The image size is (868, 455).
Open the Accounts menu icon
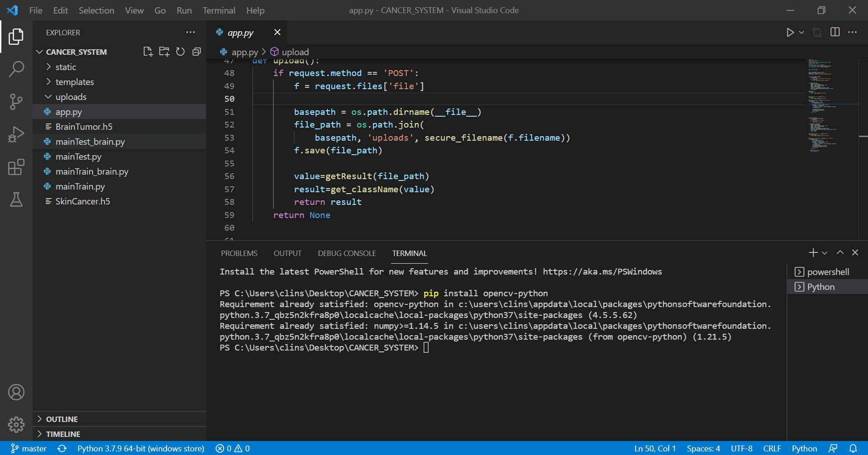(16, 392)
